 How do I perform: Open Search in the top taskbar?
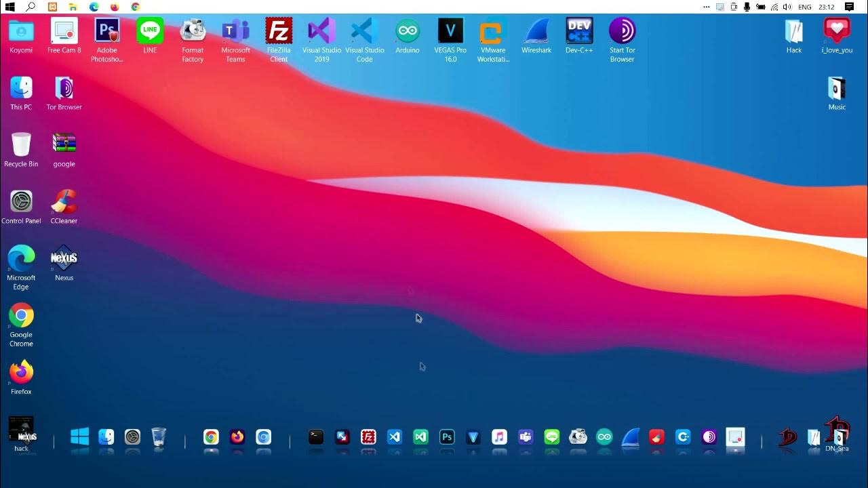point(31,7)
